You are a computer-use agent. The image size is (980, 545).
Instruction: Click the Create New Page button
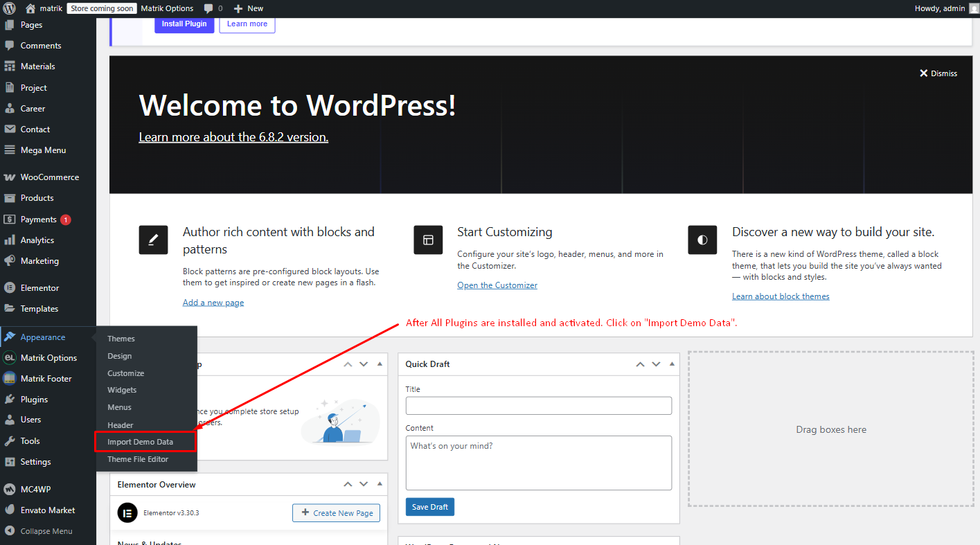coord(337,513)
